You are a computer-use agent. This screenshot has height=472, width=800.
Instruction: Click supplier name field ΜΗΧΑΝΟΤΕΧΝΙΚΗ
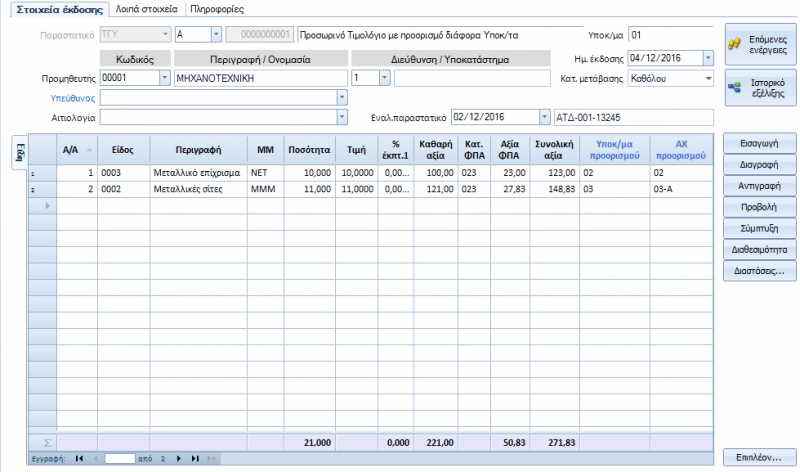[261, 78]
